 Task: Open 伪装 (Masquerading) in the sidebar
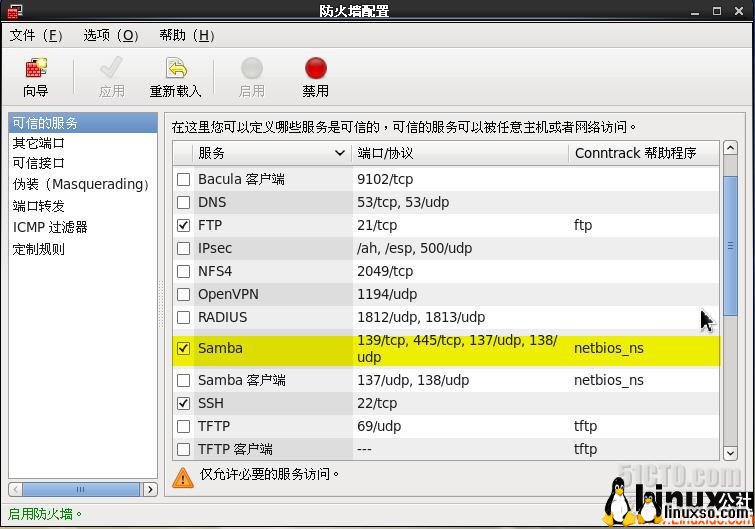pyautogui.click(x=83, y=184)
